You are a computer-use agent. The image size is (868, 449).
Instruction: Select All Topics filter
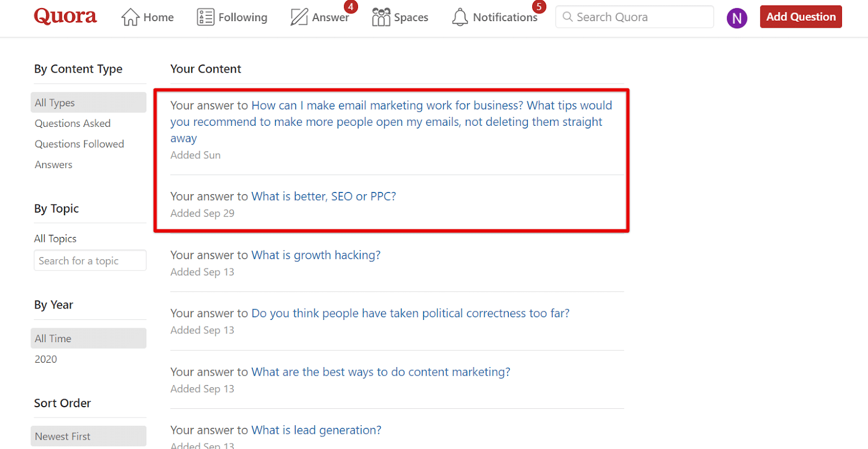[x=55, y=239]
